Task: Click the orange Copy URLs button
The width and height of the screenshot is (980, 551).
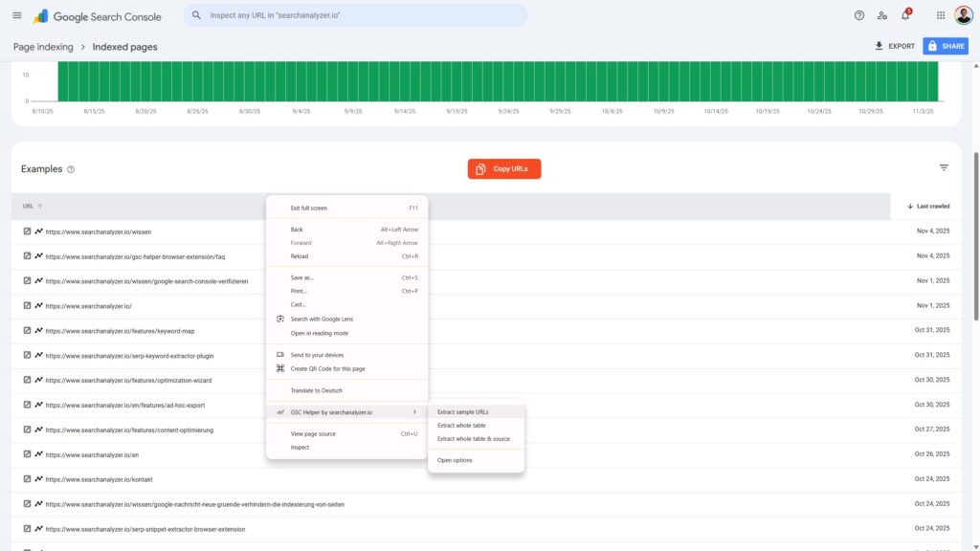Action: coord(504,169)
